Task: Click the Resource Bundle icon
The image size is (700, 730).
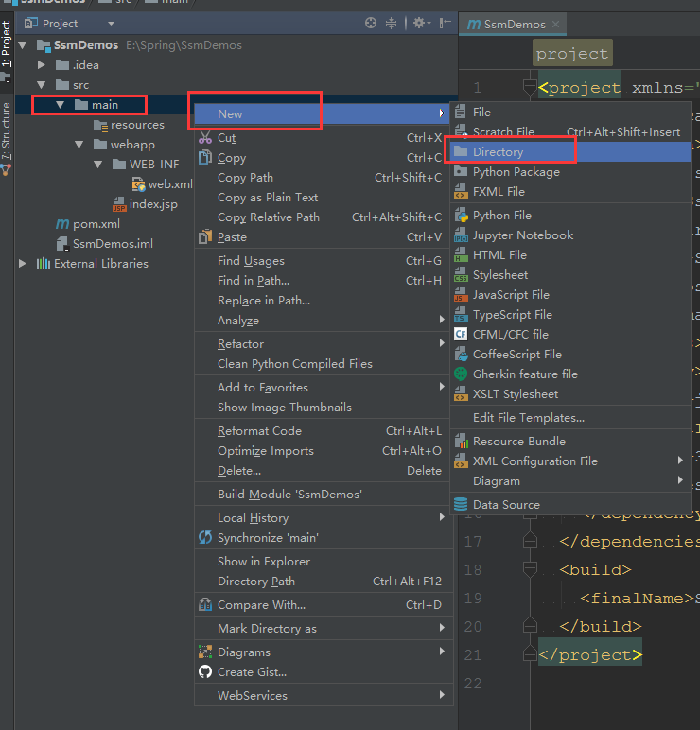Action: click(461, 441)
